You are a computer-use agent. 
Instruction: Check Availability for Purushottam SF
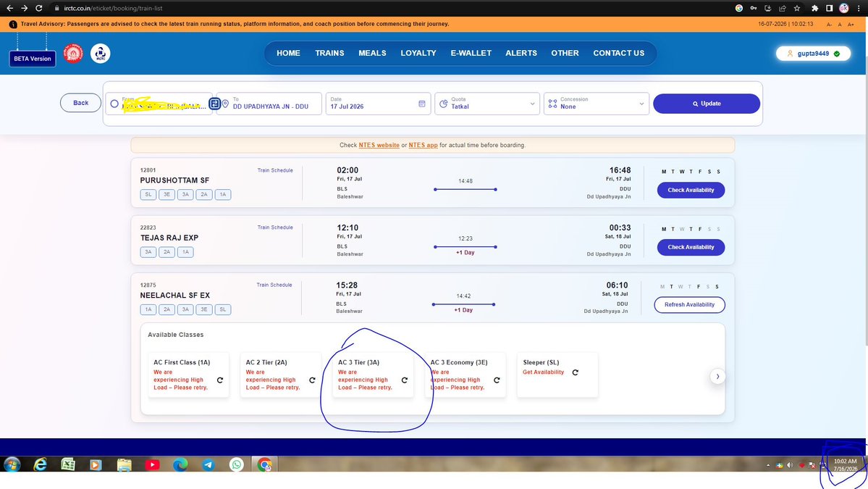[691, 190]
